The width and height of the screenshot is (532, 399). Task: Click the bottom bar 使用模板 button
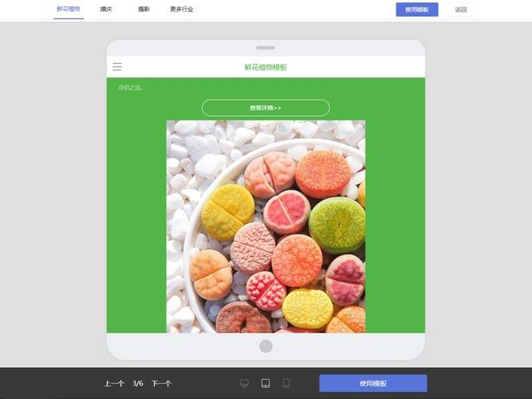pyautogui.click(x=373, y=384)
